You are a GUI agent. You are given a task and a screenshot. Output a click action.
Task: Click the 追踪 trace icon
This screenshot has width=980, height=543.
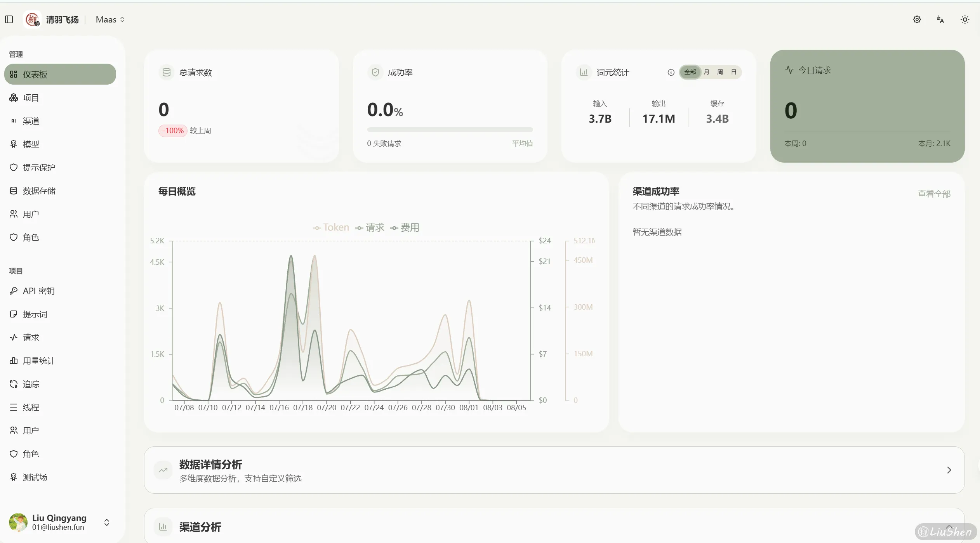[14, 384]
